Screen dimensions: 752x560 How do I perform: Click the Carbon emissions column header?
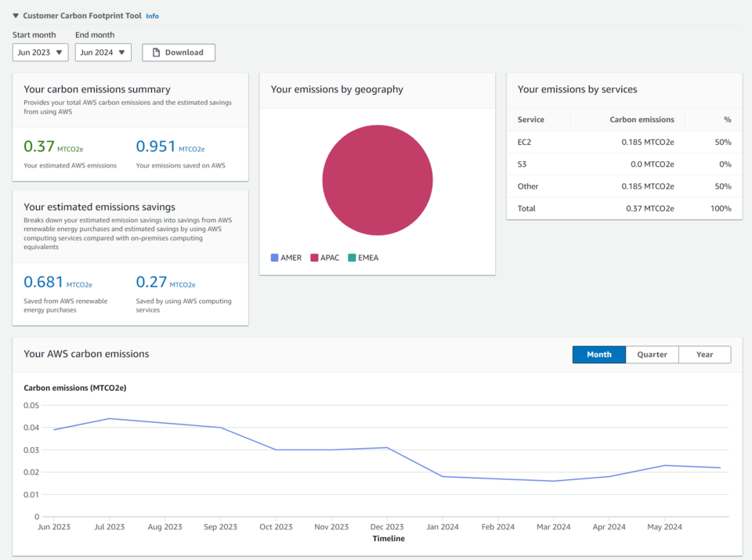point(642,119)
